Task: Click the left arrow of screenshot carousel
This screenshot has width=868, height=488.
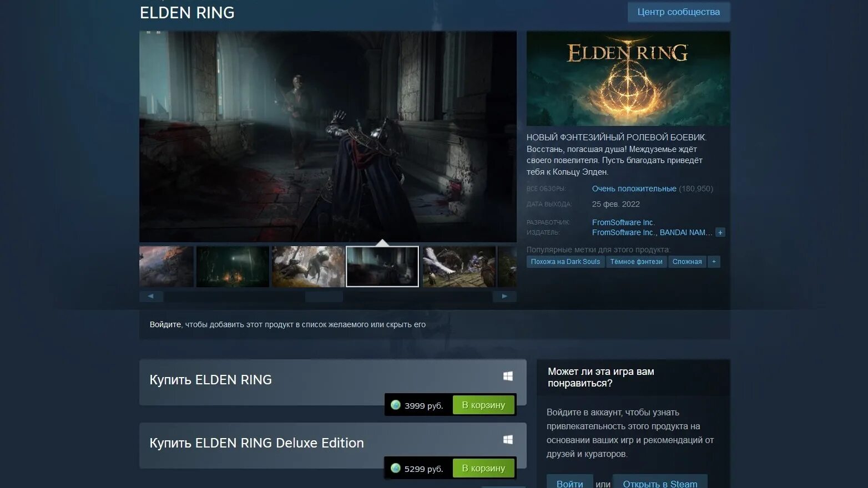Action: point(151,296)
